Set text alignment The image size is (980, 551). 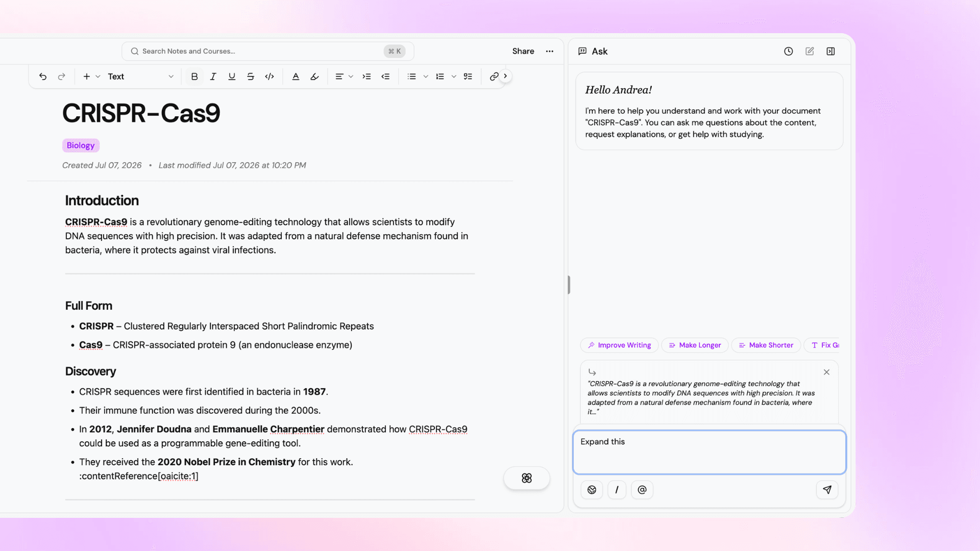339,77
